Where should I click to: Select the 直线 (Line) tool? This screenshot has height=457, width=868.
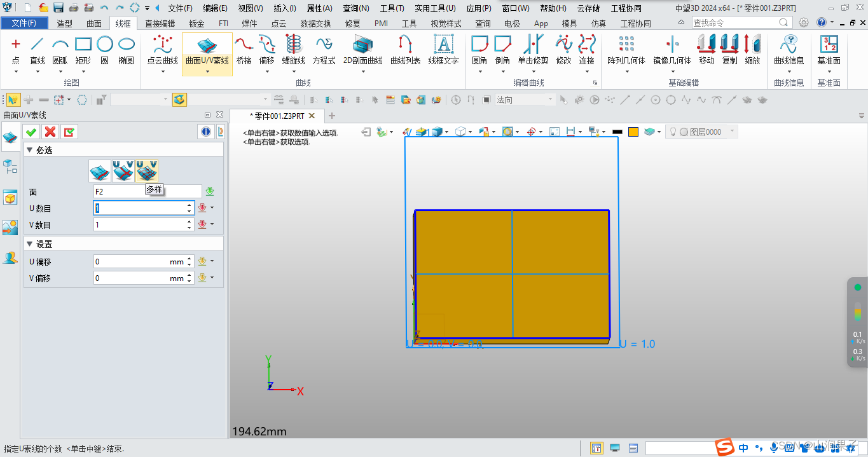[38, 51]
